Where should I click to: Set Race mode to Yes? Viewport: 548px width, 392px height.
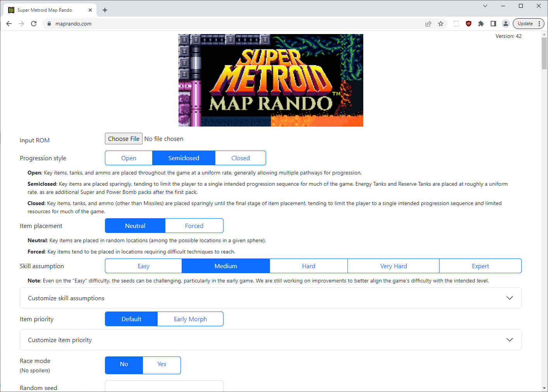(161, 365)
